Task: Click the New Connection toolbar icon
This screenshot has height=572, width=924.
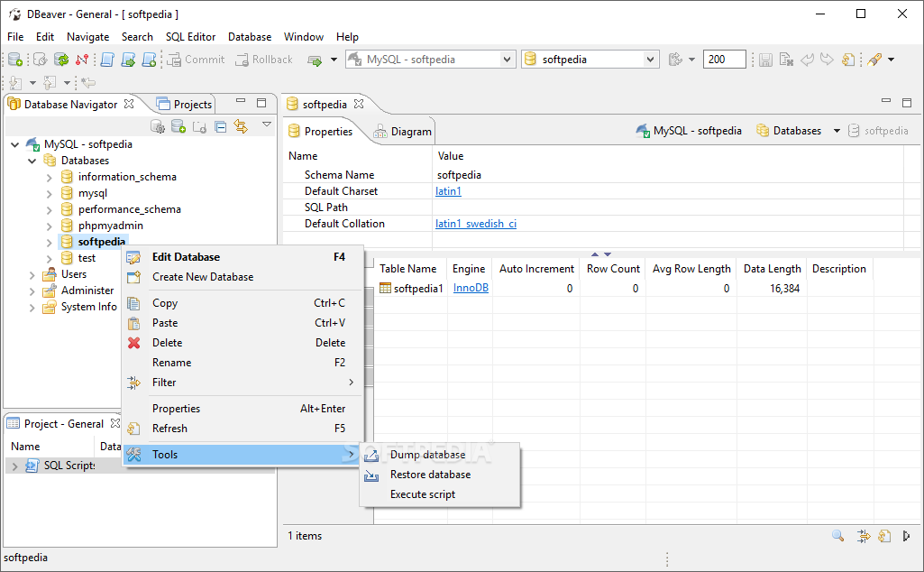Action: pos(15,60)
